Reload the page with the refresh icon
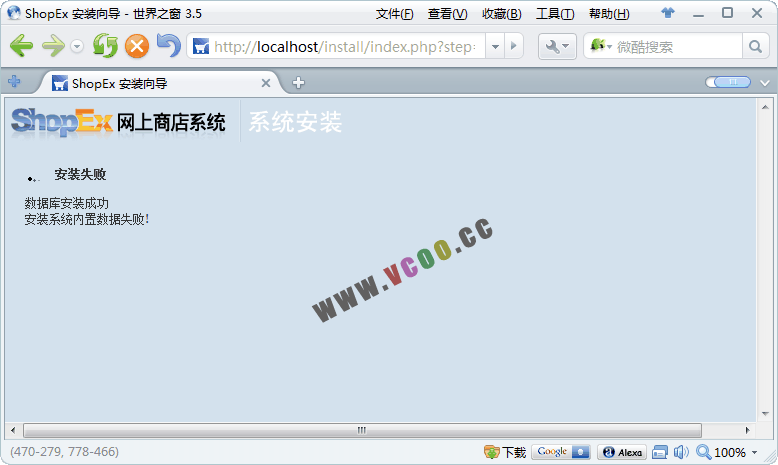This screenshot has height=465, width=778. [x=104, y=46]
